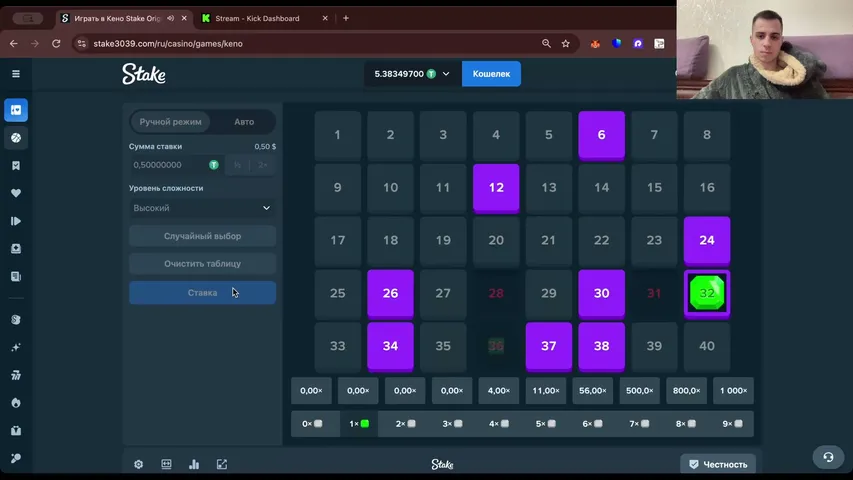
Task: Switch to Авто mode tab
Action: [x=244, y=122]
